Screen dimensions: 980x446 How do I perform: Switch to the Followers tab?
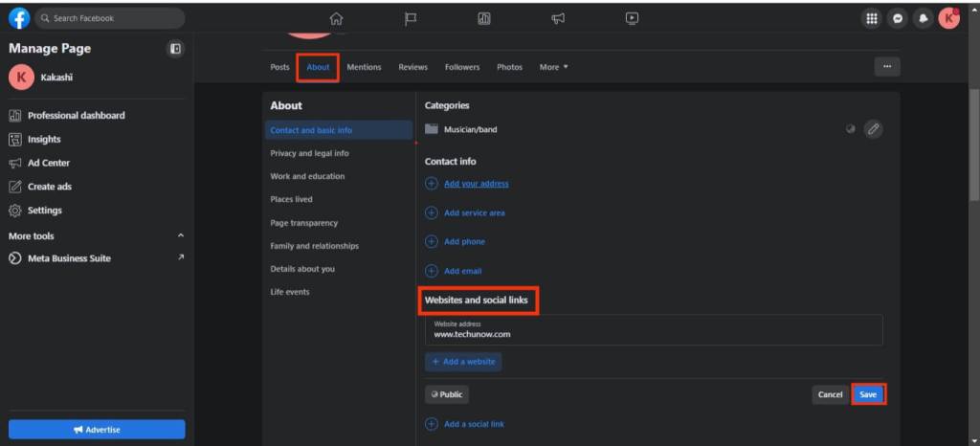coord(462,67)
